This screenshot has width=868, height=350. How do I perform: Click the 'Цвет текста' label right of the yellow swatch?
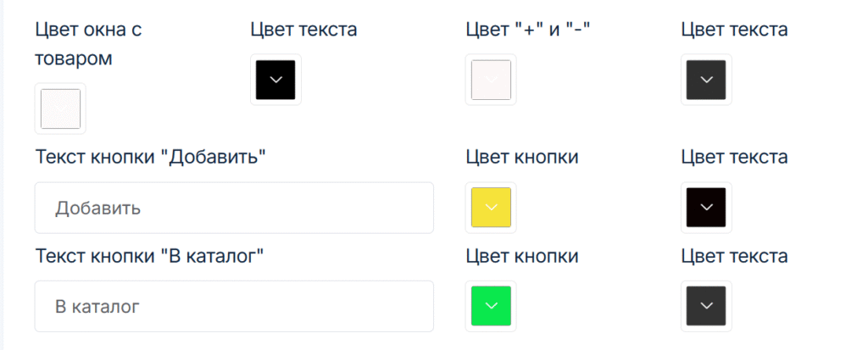[734, 158]
